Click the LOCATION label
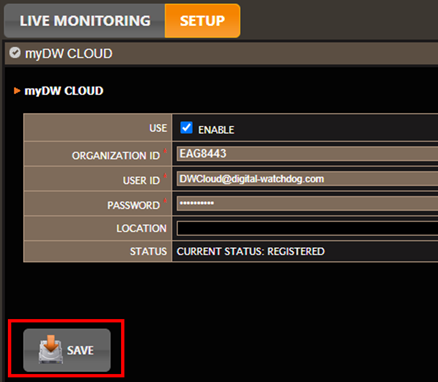This screenshot has height=382, width=438. tap(141, 228)
